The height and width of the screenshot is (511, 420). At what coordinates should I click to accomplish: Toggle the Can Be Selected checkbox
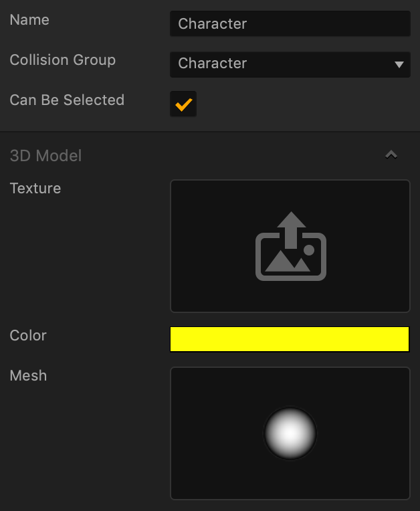183,105
